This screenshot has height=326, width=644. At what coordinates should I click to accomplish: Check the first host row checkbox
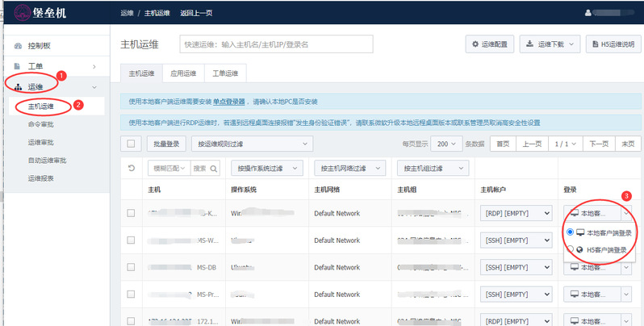click(131, 213)
